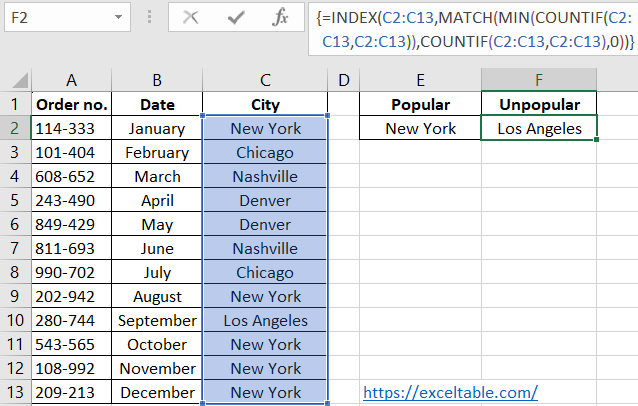
Task: Click the Order no. header cell
Action: [x=72, y=104]
